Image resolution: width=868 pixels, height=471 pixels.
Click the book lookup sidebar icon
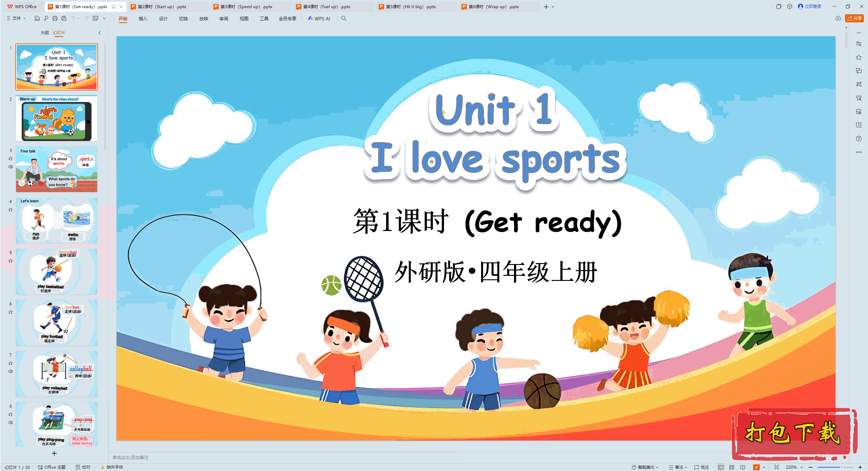(x=859, y=125)
